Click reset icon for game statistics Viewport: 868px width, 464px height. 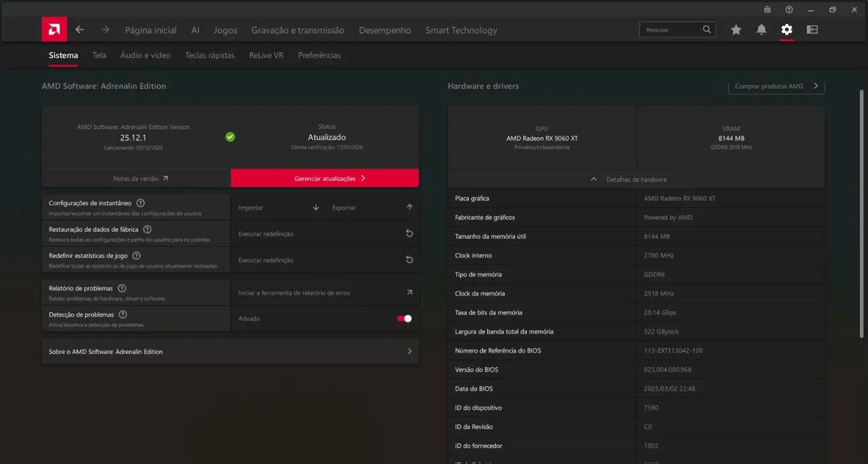tap(410, 260)
